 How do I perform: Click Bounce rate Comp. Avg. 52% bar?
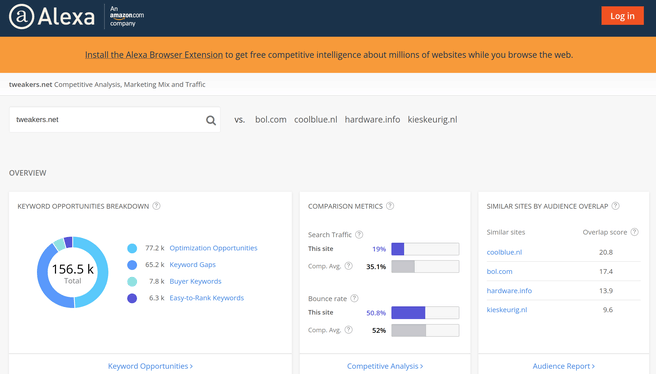(425, 330)
